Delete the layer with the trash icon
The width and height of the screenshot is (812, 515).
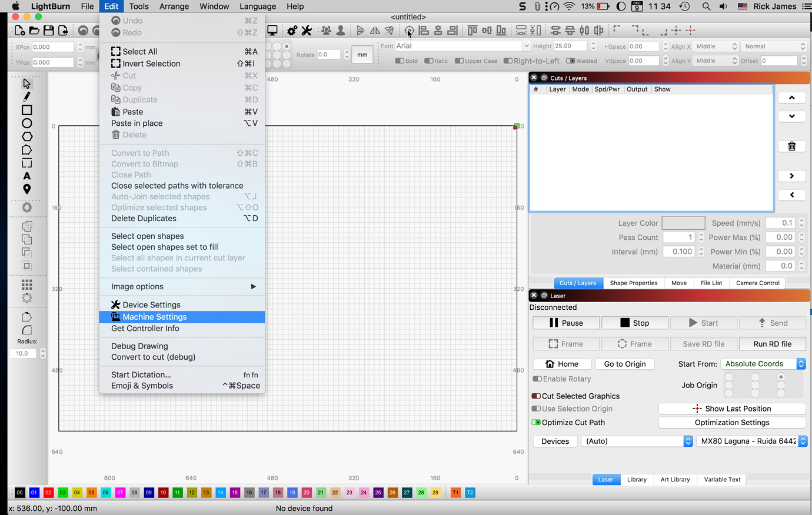pos(791,146)
